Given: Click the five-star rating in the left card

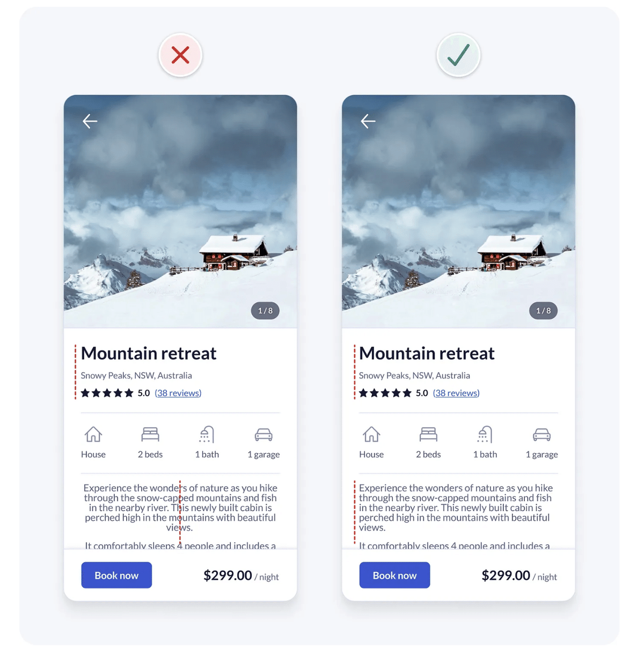Looking at the screenshot, I should coord(107,393).
